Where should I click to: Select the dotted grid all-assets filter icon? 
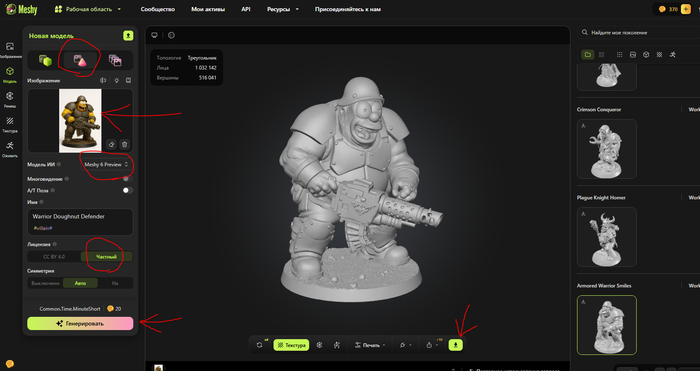[619, 54]
